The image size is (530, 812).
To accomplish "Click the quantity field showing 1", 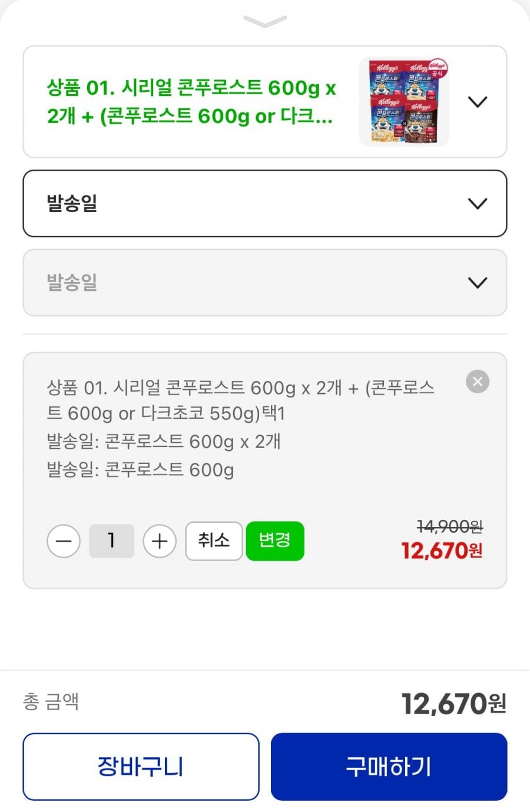I will 111,541.
